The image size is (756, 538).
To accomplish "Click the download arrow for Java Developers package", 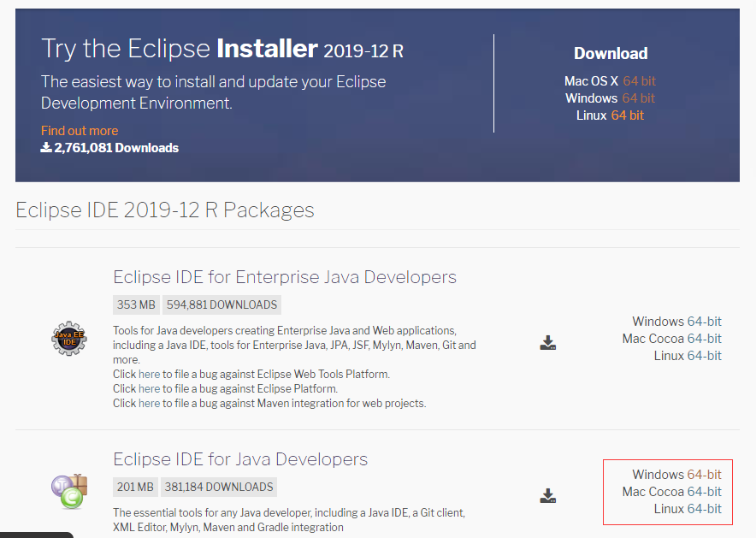I will tap(547, 494).
